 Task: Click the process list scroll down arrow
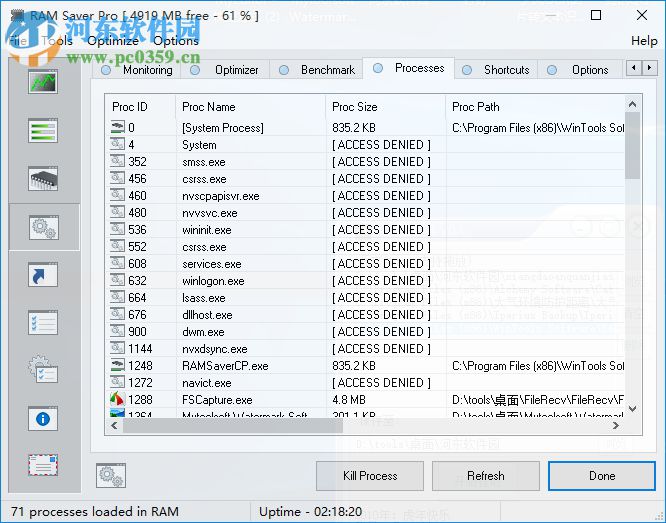(x=632, y=409)
